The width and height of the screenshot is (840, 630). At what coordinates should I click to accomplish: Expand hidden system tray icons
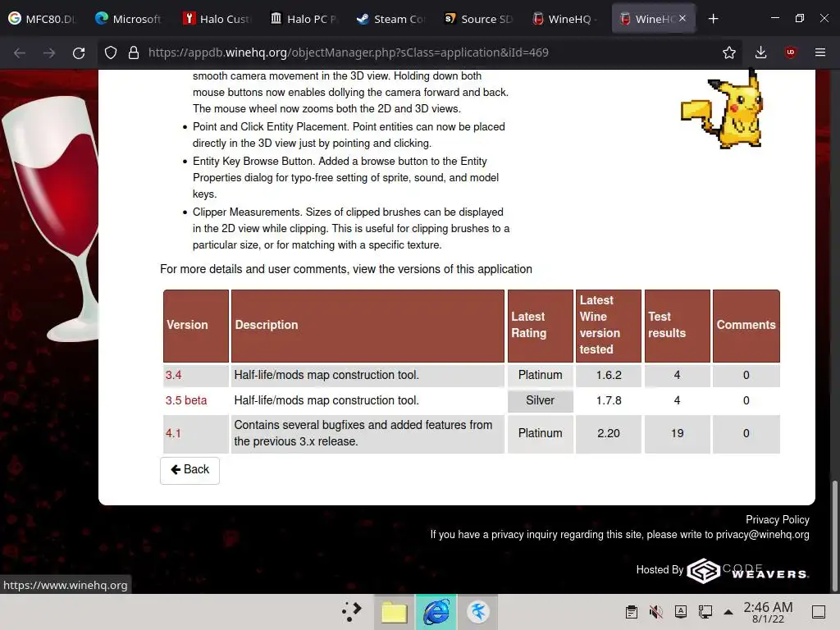click(x=728, y=612)
